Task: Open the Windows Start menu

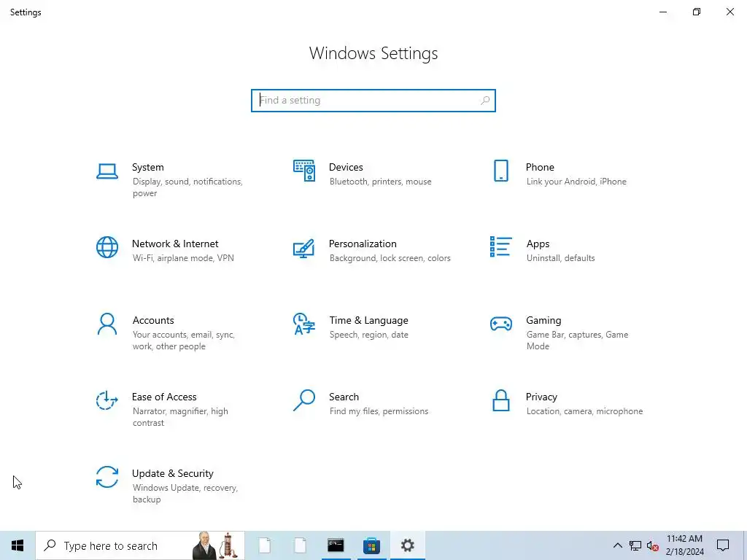Action: [x=18, y=545]
